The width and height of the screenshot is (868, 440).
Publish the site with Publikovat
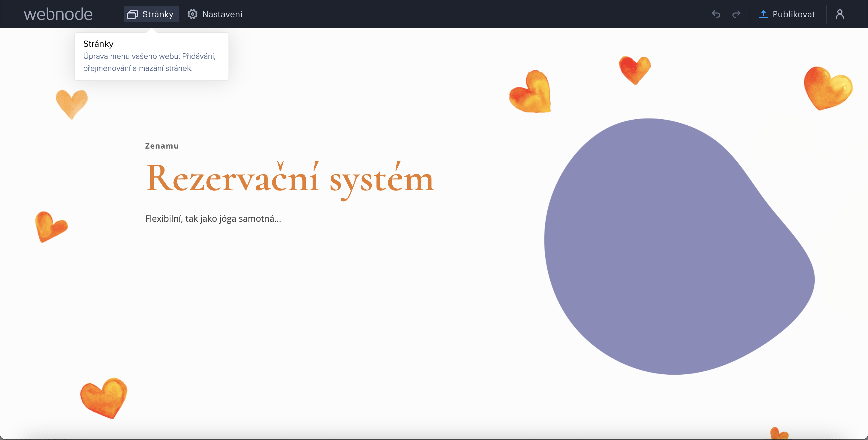tap(787, 14)
